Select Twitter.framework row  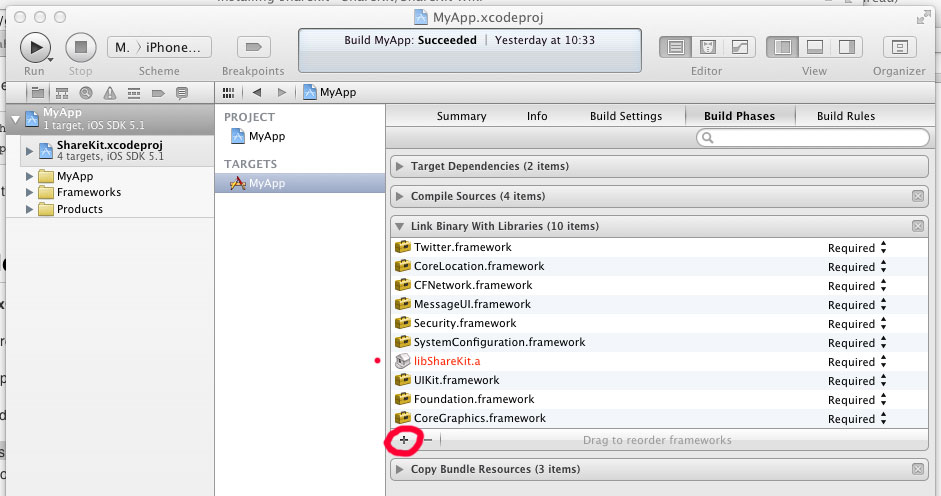coord(659,247)
